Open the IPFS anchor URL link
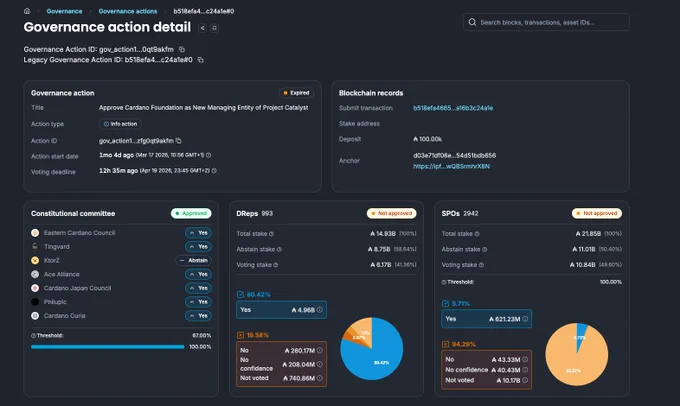680x406 pixels. tap(451, 166)
